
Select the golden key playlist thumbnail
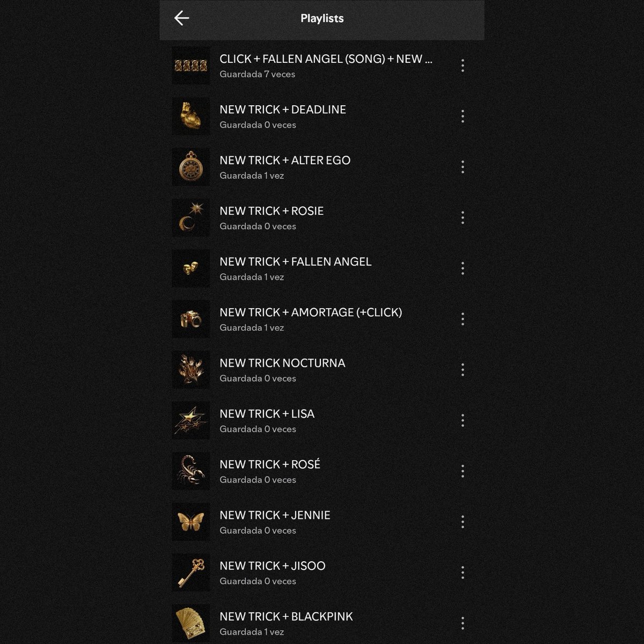[191, 573]
